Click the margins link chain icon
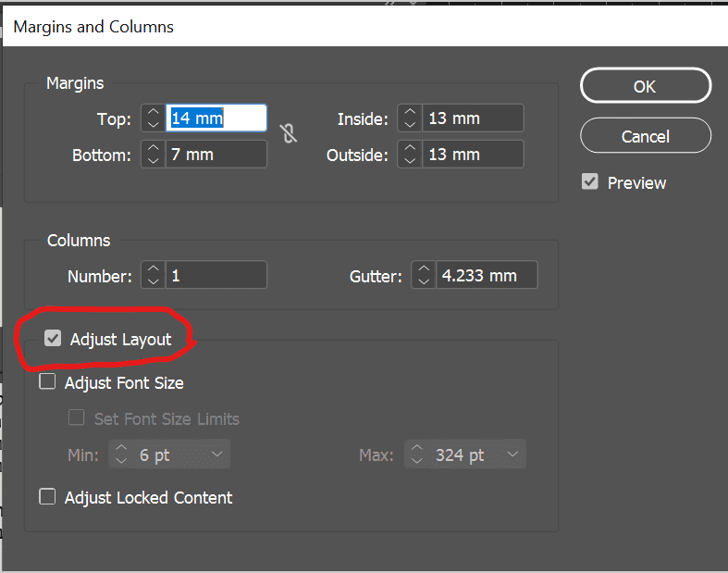Screen dimensions: 728x573 [x=289, y=134]
